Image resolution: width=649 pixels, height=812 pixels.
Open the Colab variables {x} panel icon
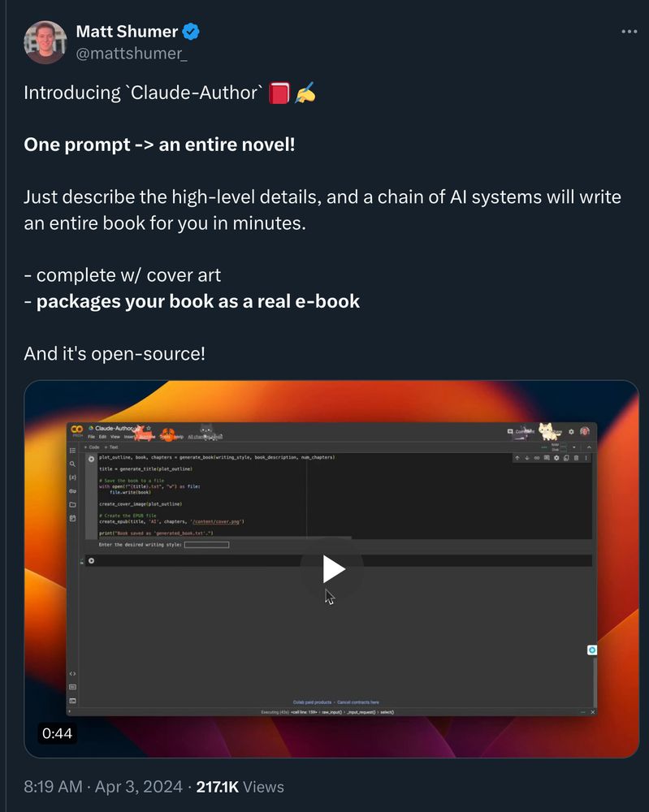click(72, 477)
